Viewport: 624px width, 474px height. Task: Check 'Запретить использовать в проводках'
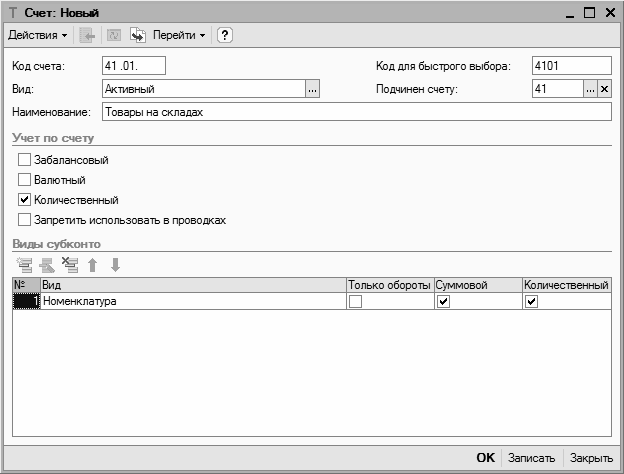pyautogui.click(x=25, y=220)
